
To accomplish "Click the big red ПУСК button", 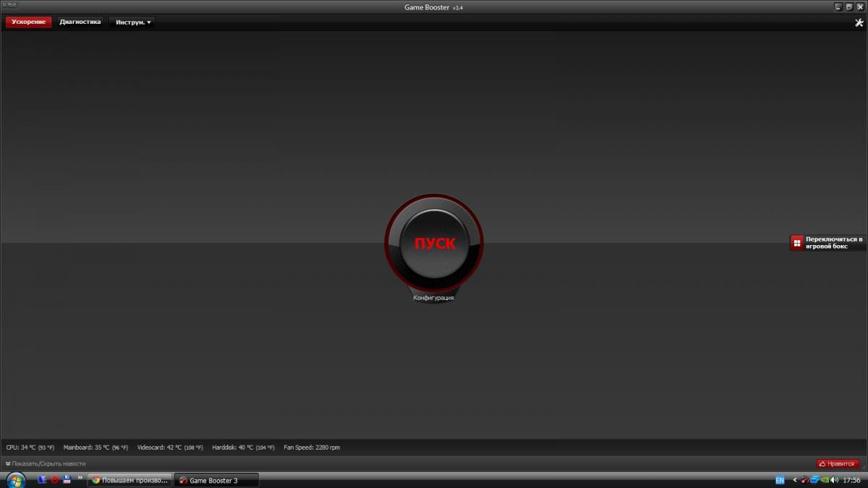I will tap(434, 244).
